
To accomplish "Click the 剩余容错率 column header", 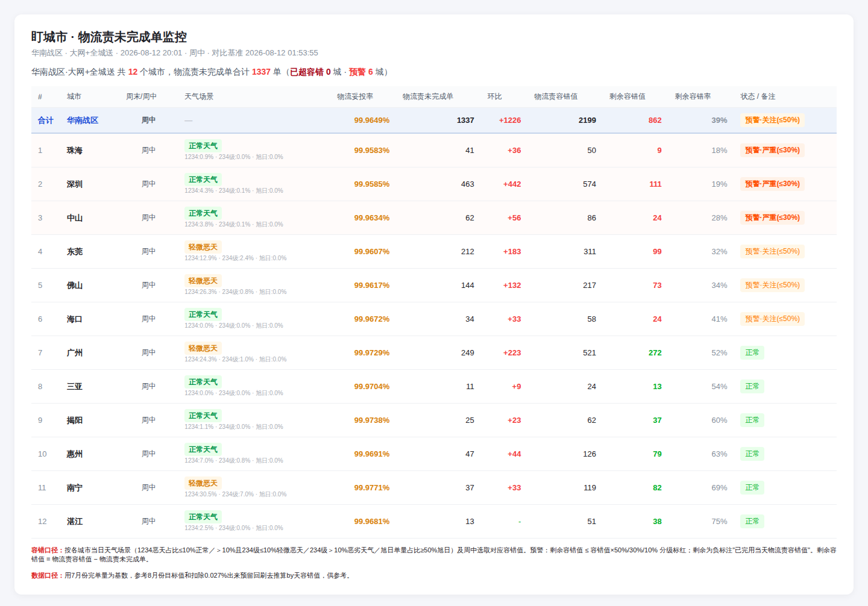I will point(693,96).
